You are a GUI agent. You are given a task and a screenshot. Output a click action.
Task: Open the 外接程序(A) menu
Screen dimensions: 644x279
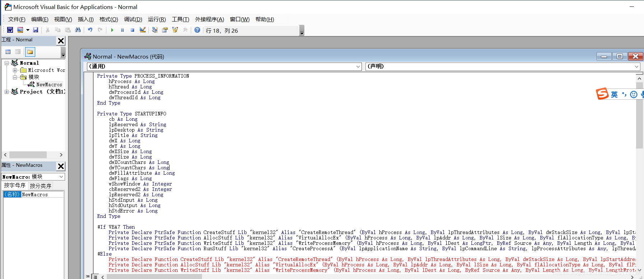[x=210, y=19]
